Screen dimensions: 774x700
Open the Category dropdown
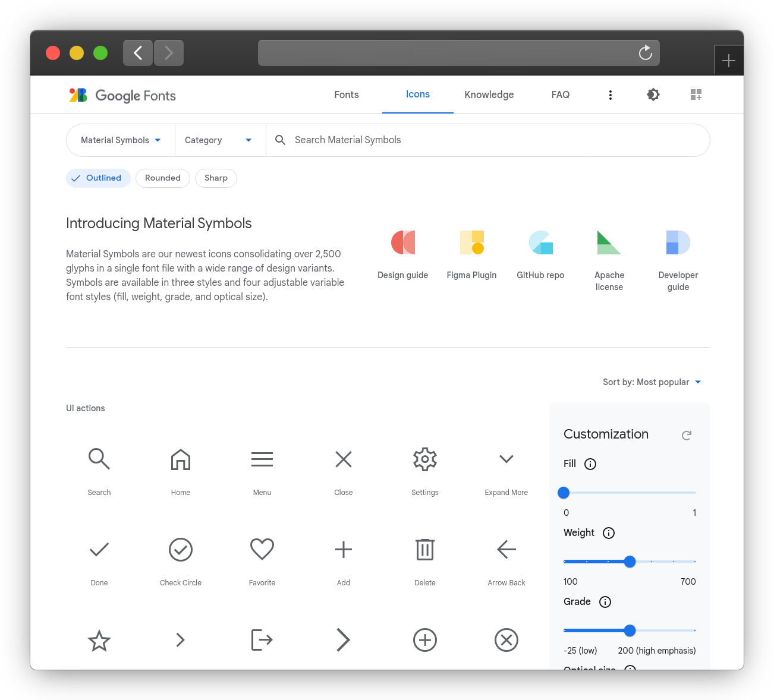pos(221,140)
